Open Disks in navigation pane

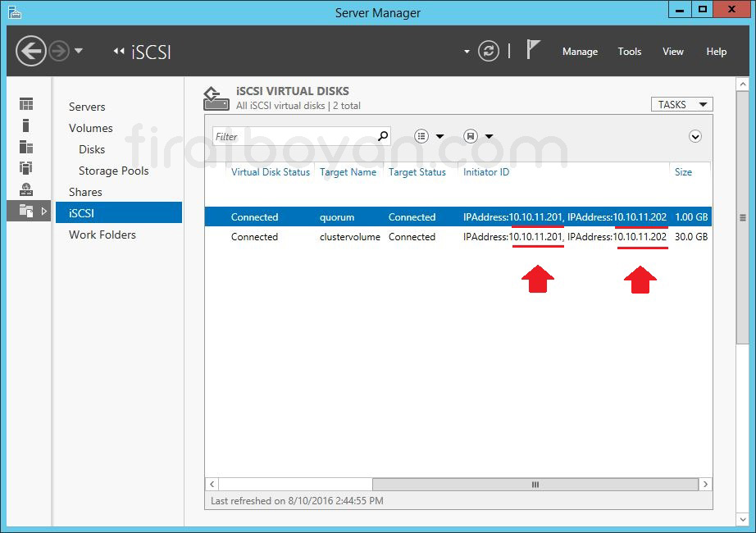pyautogui.click(x=92, y=149)
